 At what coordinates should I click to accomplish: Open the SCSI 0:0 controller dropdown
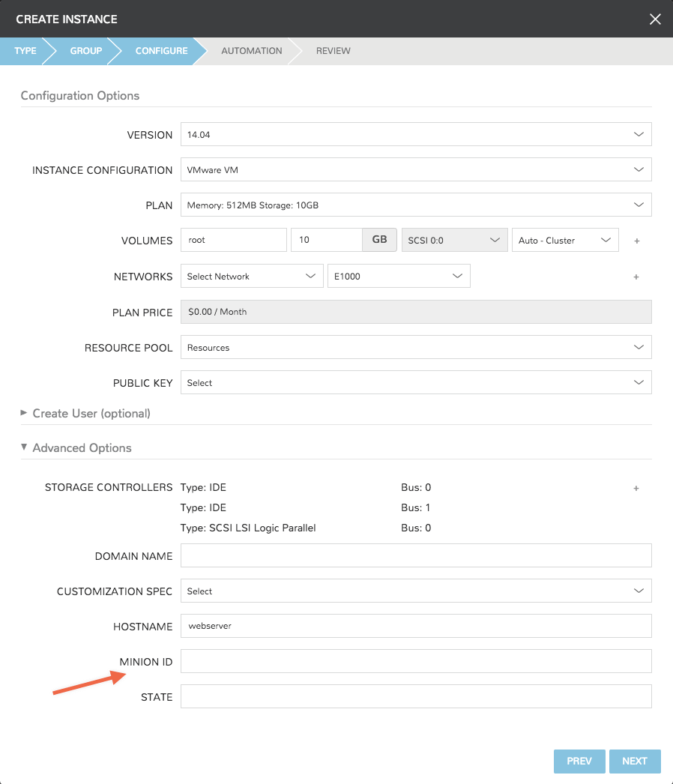click(x=453, y=241)
